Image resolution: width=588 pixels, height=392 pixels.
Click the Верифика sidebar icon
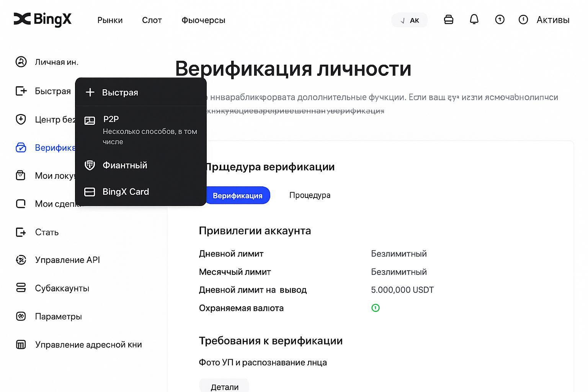point(21,147)
